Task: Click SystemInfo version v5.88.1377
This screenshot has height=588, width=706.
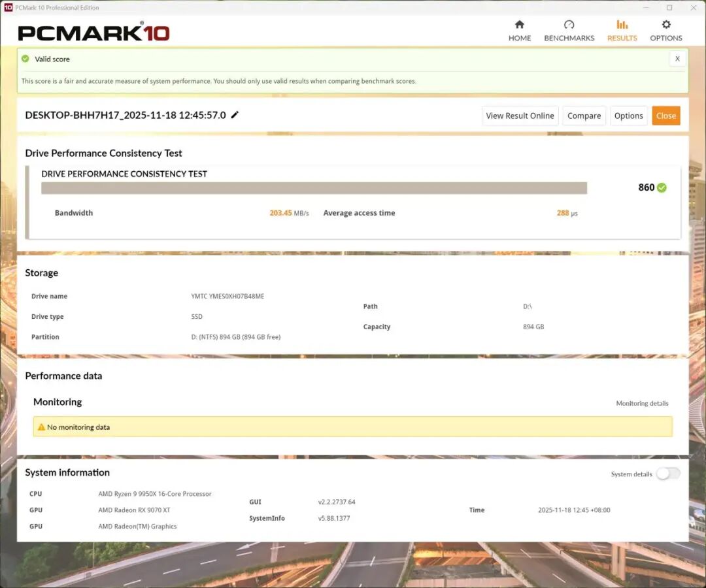Action: pyautogui.click(x=334, y=518)
